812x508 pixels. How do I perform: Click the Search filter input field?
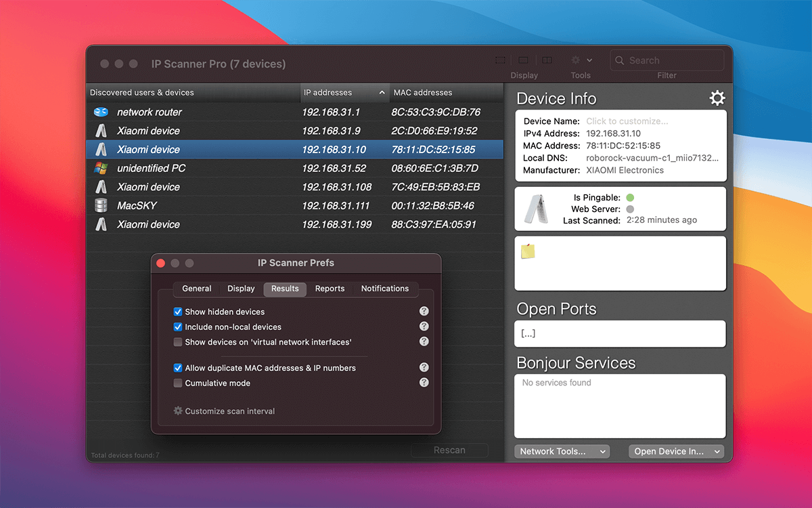click(x=667, y=60)
